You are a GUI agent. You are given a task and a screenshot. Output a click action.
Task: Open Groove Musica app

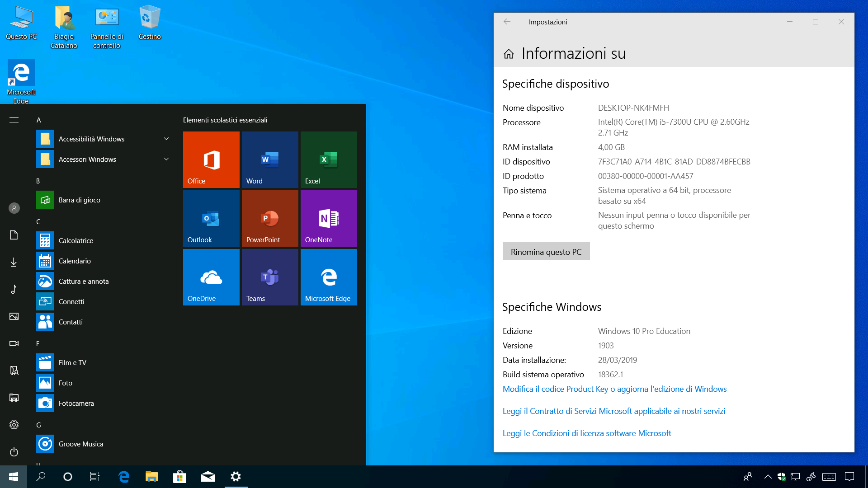pos(104,444)
